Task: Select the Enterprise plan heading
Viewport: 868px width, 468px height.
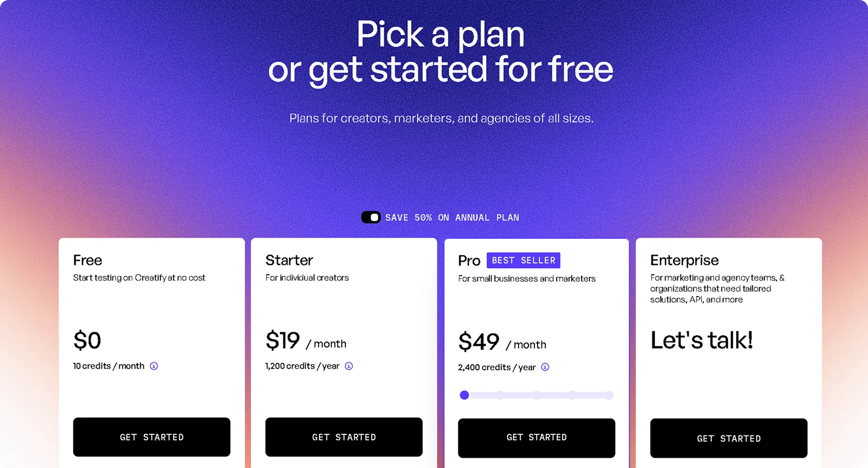Action: [x=684, y=261]
